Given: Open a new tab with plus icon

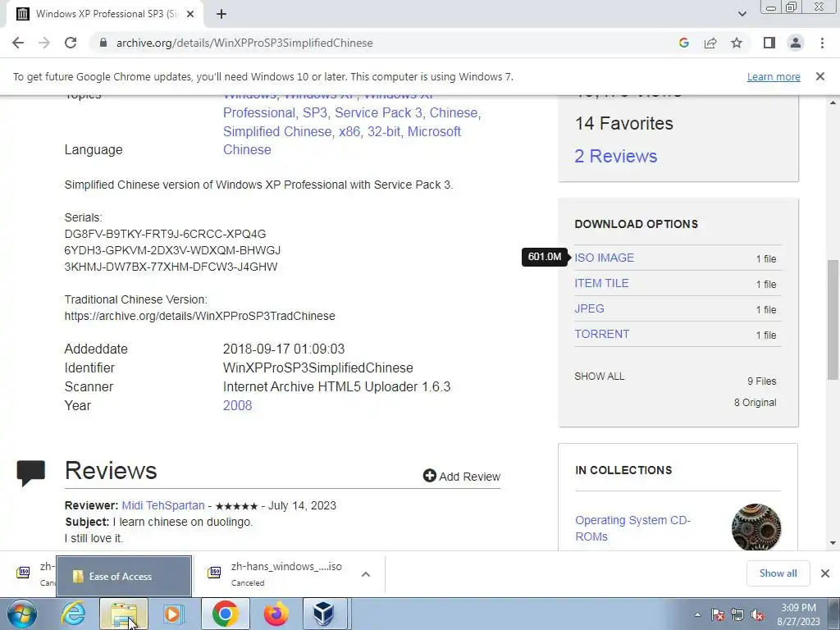Looking at the screenshot, I should [x=221, y=14].
